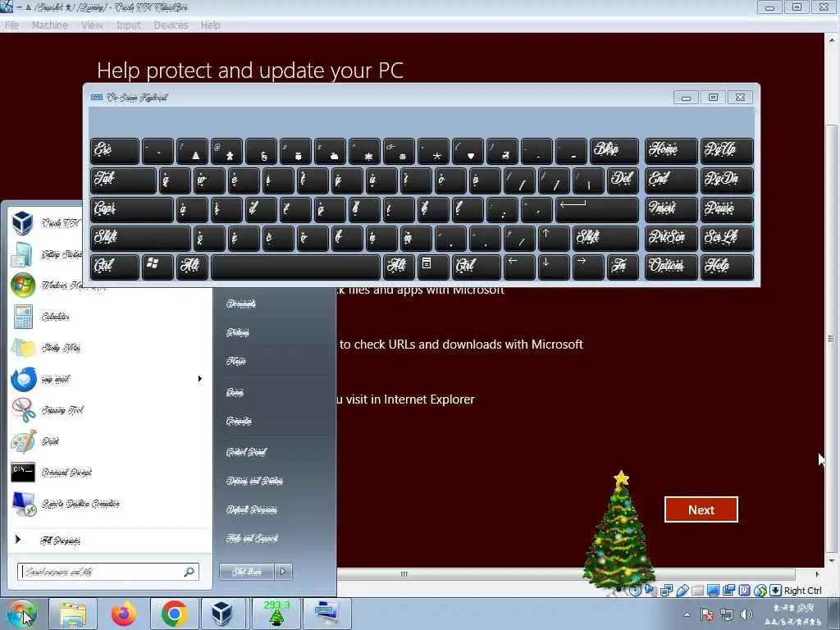Launch Firefox from the taskbar

tap(124, 614)
